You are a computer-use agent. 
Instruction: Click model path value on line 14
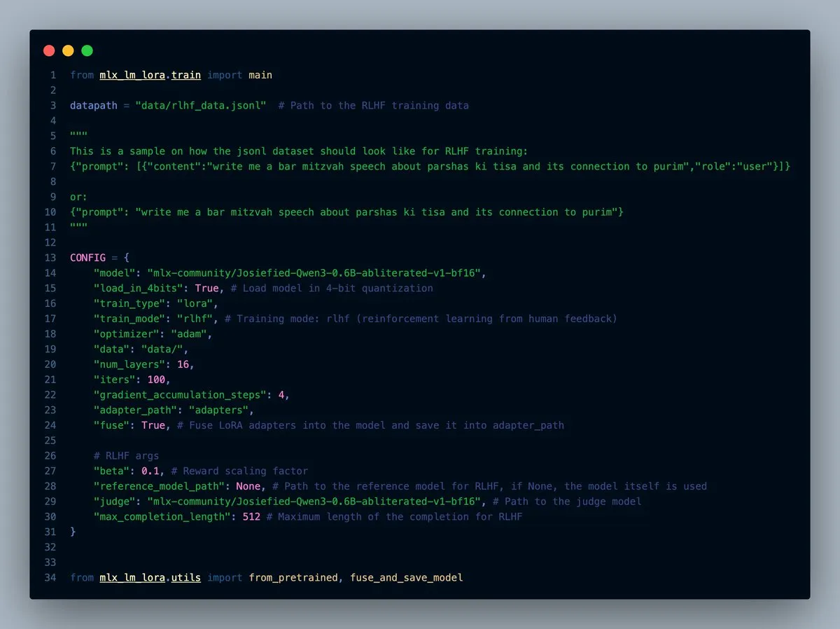click(315, 273)
